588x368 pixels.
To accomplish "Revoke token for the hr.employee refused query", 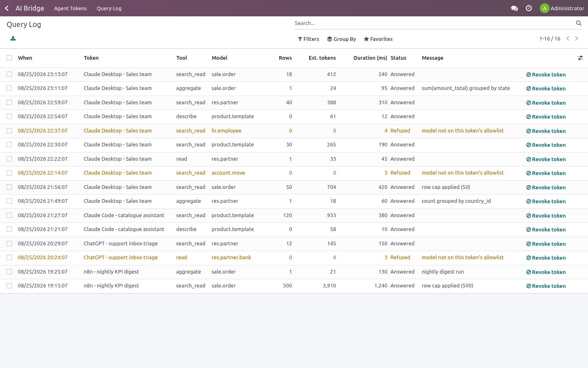I will coord(546,131).
